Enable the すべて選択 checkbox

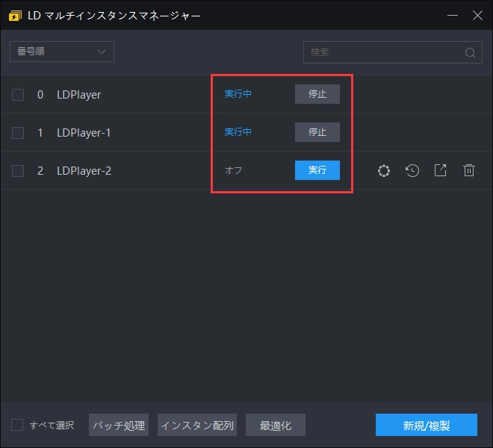coord(17,425)
